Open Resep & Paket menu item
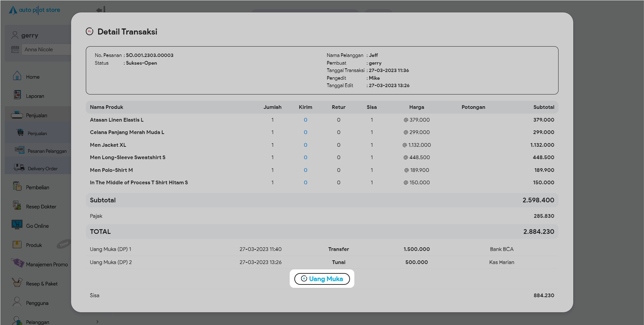This screenshot has width=644, height=325. pyautogui.click(x=42, y=284)
